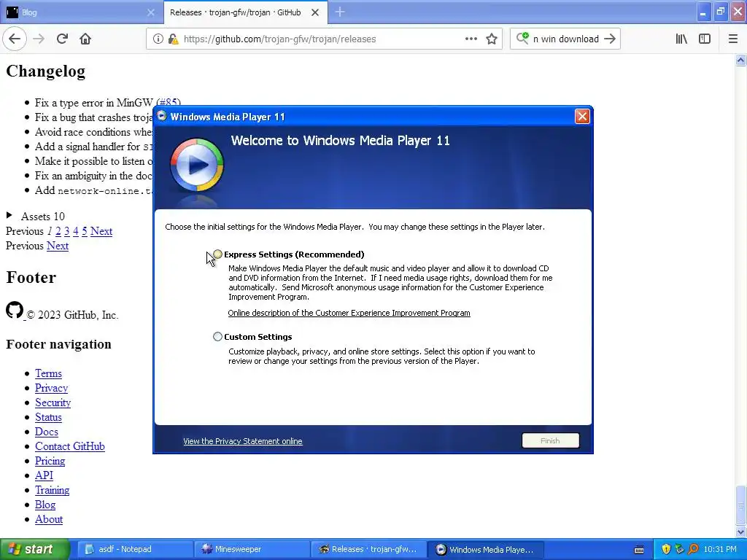Click the GitHub octocat logo in footer
Screen dimensions: 747x560
(x=15, y=310)
